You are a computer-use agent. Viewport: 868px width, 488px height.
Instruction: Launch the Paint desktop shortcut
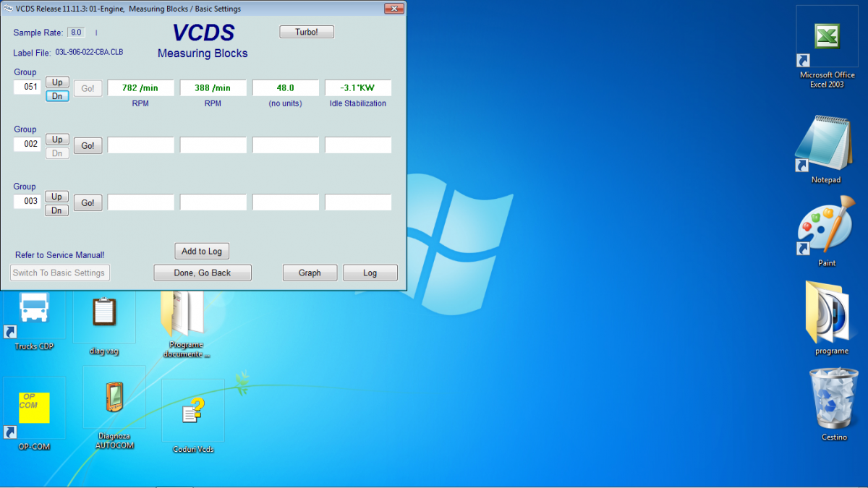(x=827, y=230)
